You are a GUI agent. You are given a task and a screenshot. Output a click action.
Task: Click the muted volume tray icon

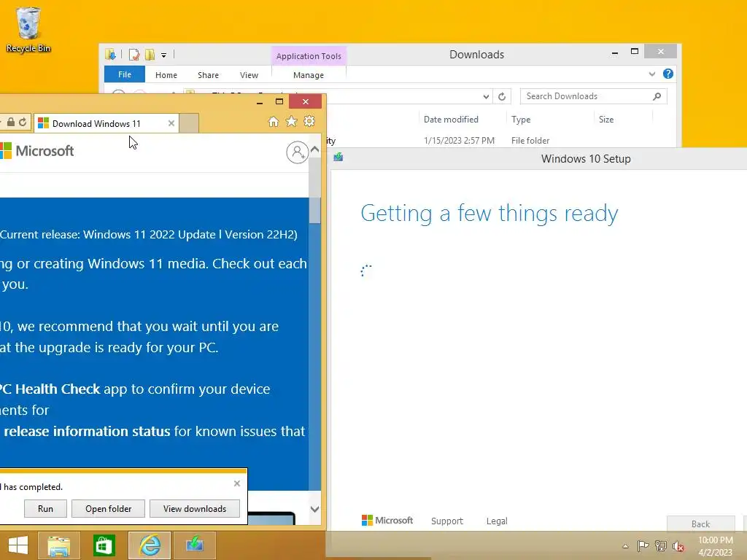point(678,546)
